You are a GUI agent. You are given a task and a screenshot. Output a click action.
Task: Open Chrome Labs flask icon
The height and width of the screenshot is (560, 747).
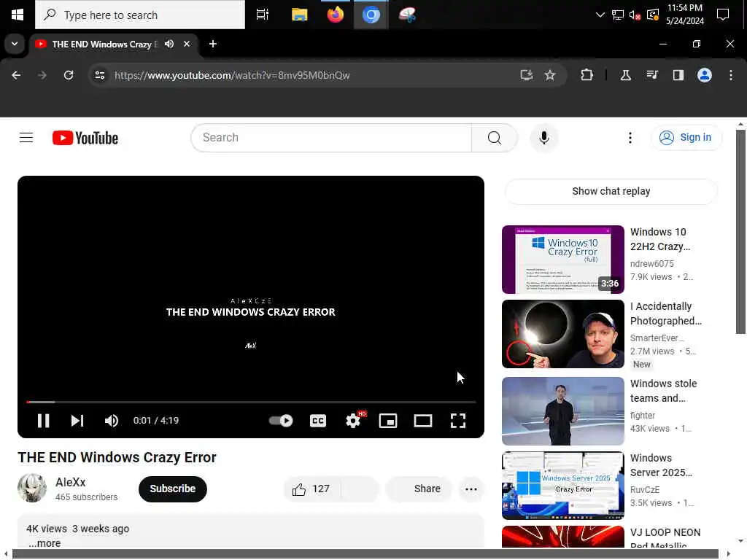point(625,75)
